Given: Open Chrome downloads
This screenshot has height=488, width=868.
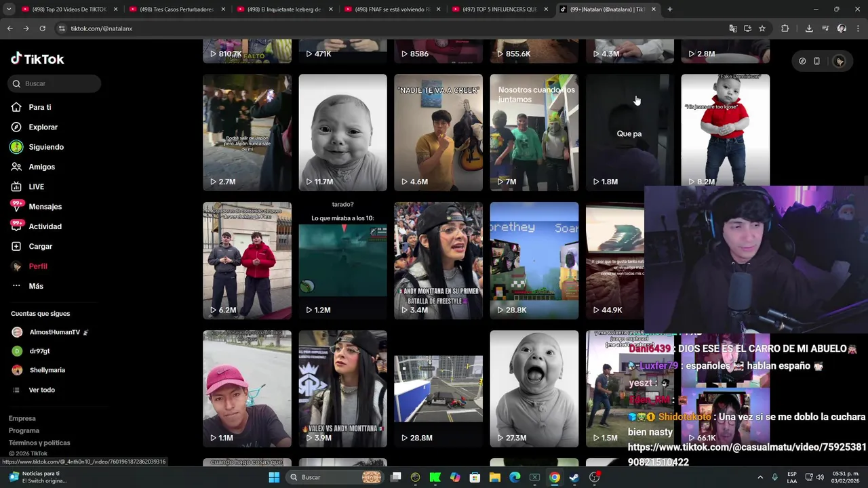Looking at the screenshot, I should 809,28.
